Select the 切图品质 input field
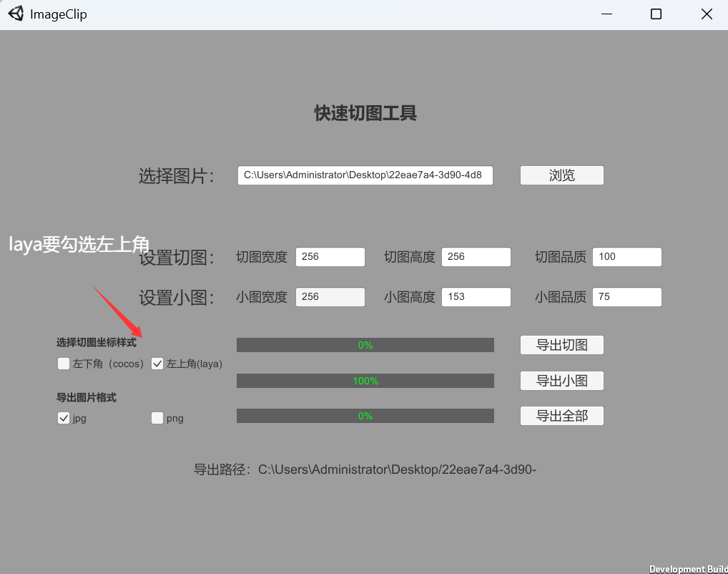Screen dimensions: 728x574 [x=626, y=257]
